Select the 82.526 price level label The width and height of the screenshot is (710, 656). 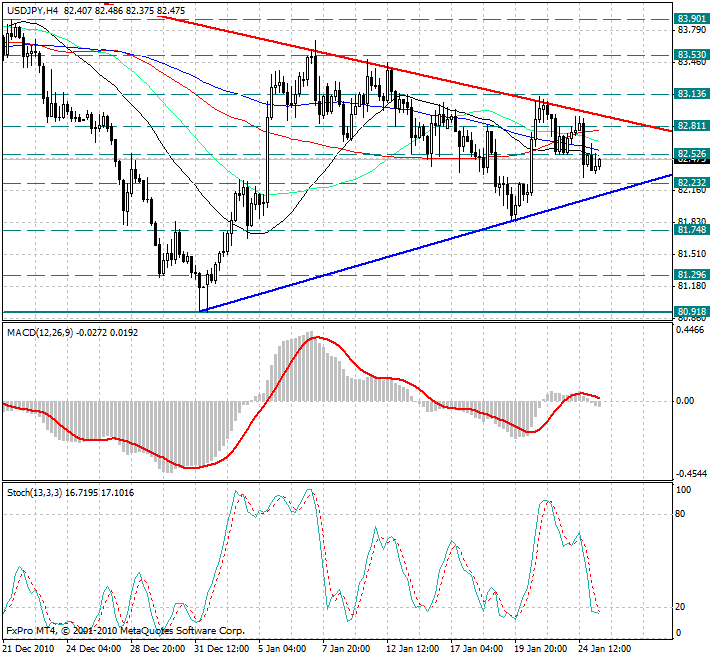[691, 153]
